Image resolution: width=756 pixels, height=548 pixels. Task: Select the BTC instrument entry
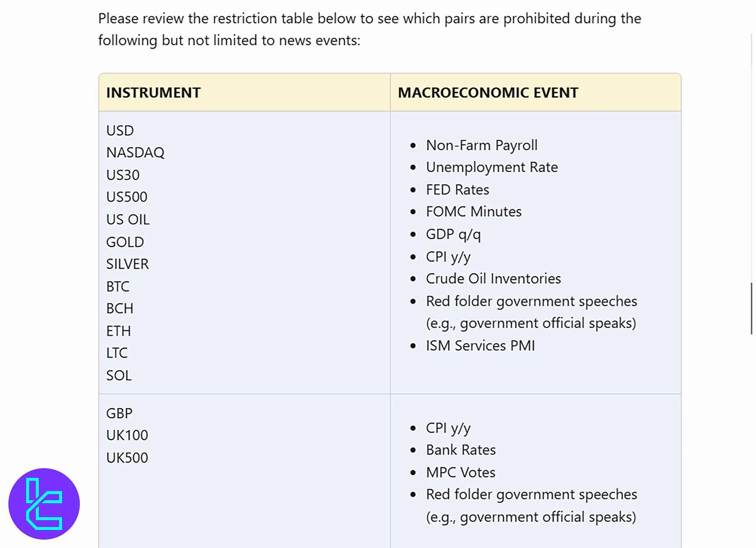point(118,286)
